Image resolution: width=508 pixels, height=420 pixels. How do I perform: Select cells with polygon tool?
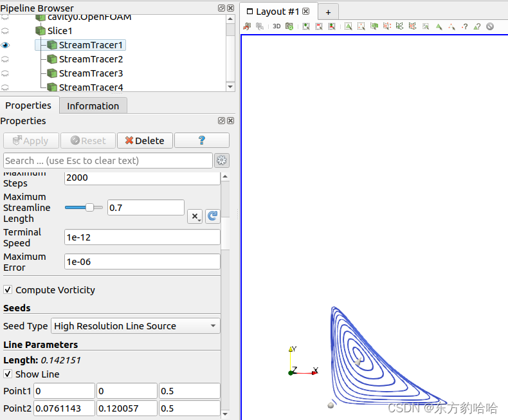[400, 26]
